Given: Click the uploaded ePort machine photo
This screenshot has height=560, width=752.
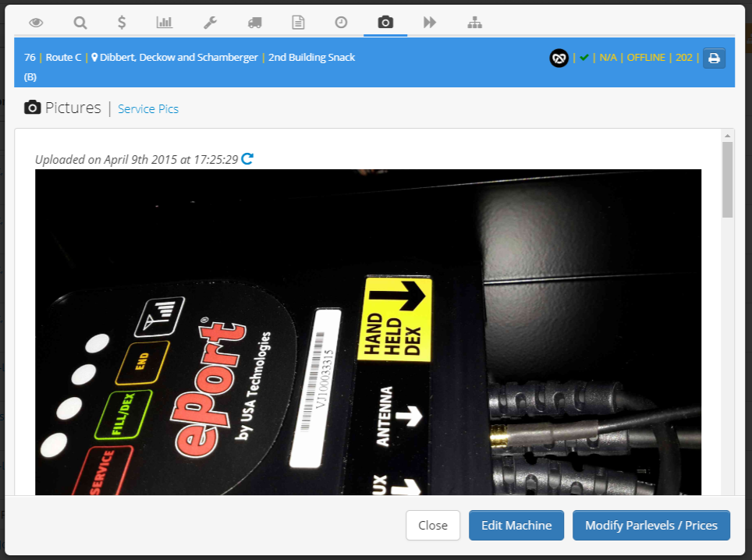Looking at the screenshot, I should [x=368, y=331].
